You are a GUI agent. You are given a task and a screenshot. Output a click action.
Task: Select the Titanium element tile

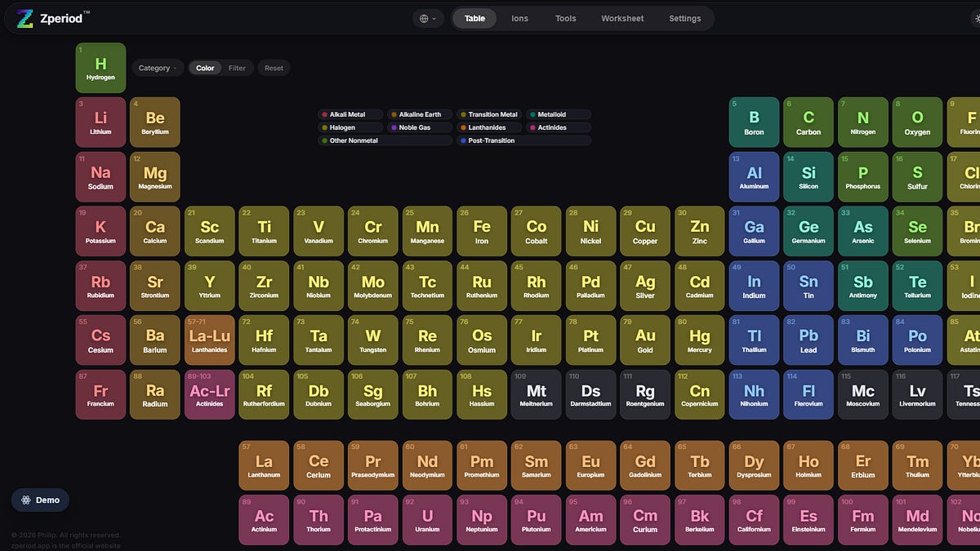tap(264, 231)
